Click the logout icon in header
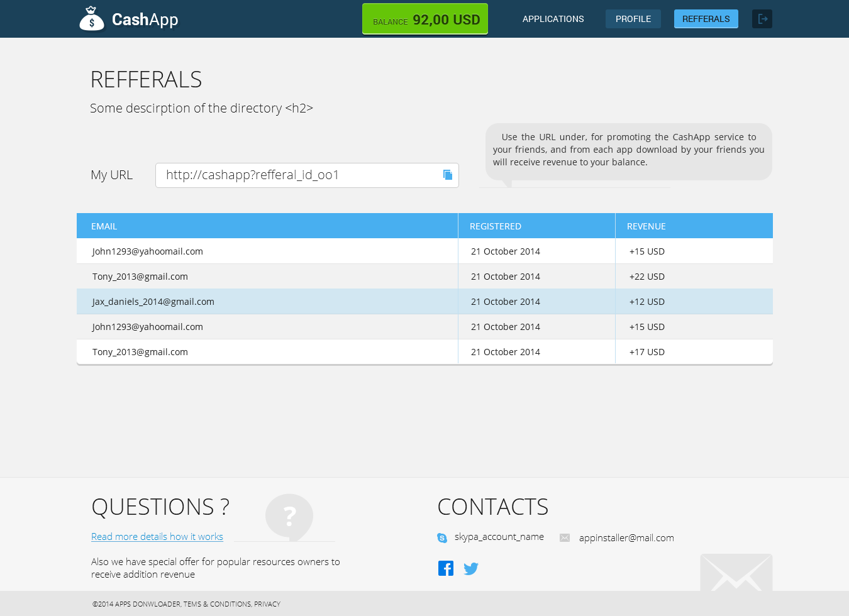 tap(762, 19)
